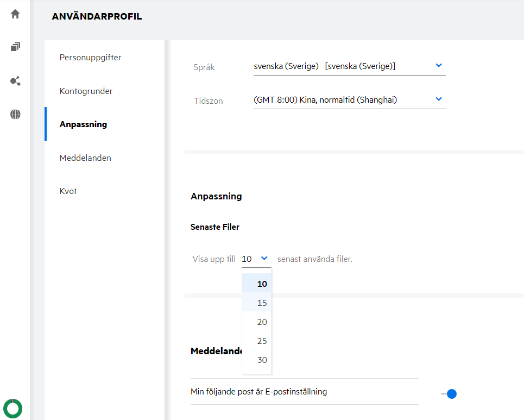Open the Kontogrunder tab
This screenshot has height=420, width=524.
coord(86,91)
